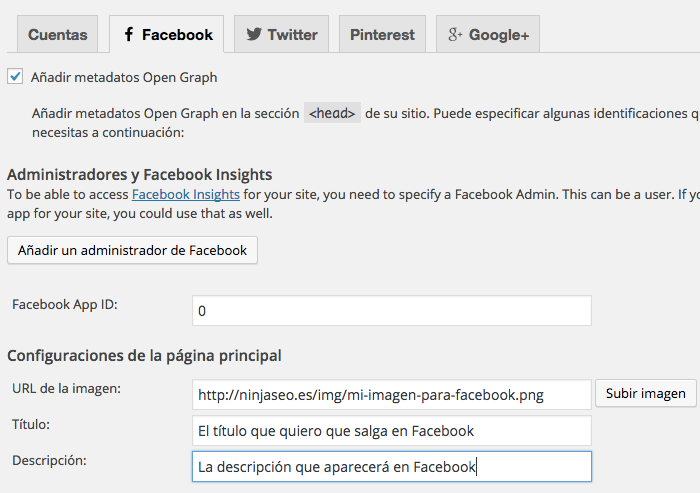This screenshot has width=700, height=493.
Task: Click the Facebook App ID label
Action: pyautogui.click(x=65, y=304)
